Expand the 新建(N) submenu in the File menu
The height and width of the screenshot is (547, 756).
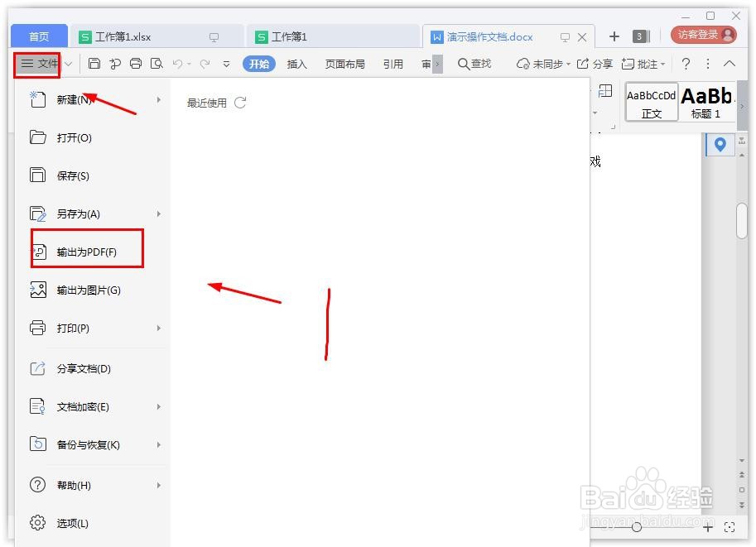[157, 99]
